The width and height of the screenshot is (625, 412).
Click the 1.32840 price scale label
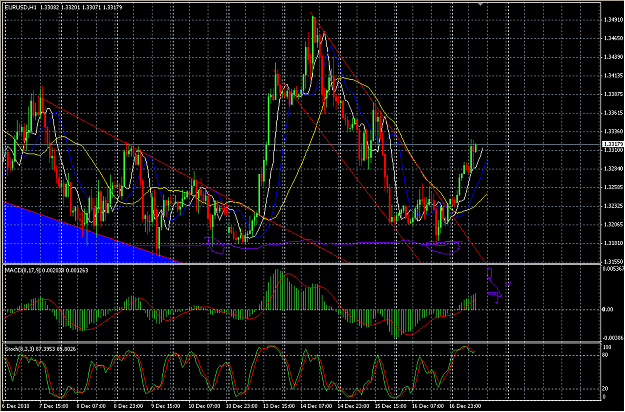click(x=612, y=169)
